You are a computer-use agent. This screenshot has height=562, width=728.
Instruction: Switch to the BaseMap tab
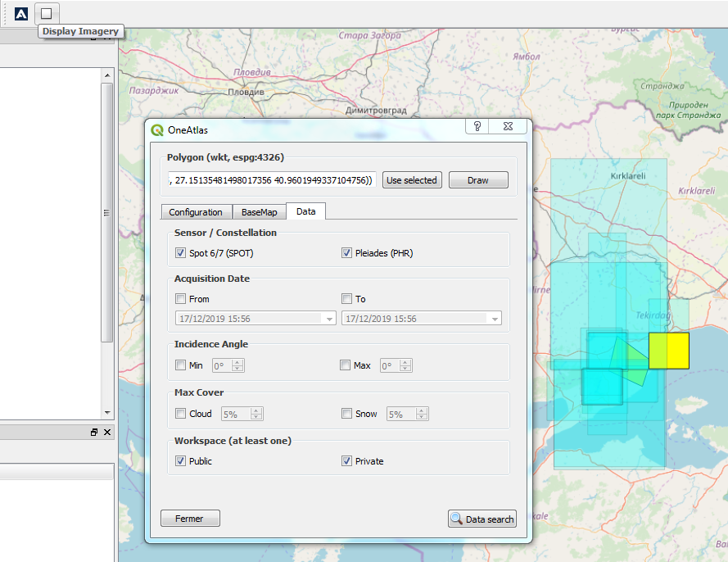tap(259, 212)
